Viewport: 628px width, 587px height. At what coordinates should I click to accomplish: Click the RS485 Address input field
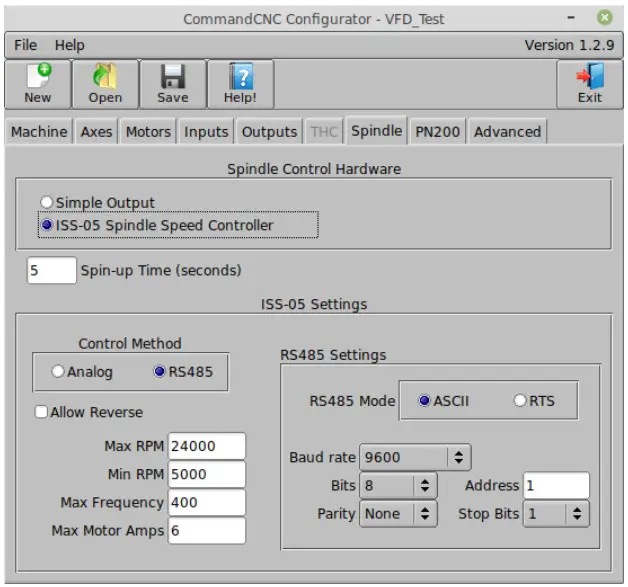(x=556, y=485)
